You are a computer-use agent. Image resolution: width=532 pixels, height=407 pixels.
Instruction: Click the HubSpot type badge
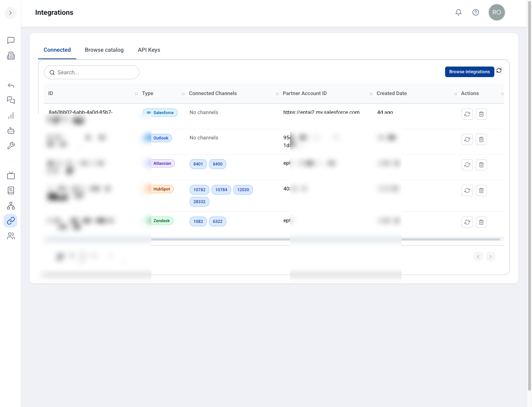point(158,189)
